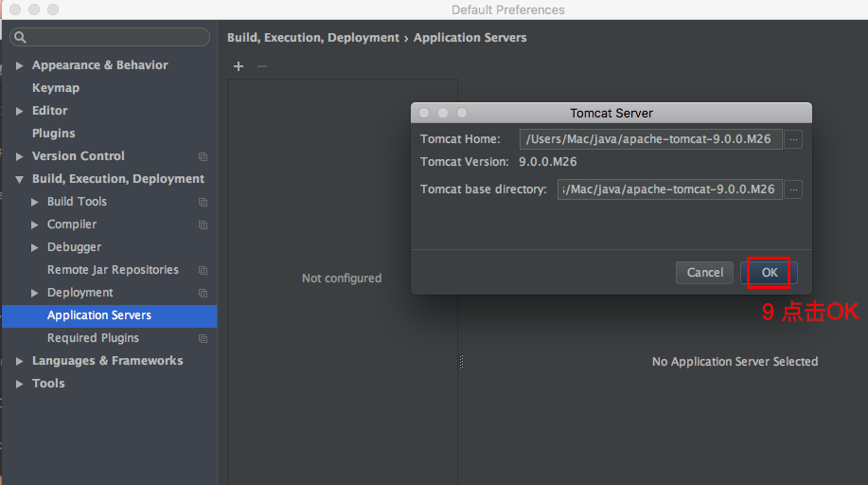Viewport: 868px width, 485px height.
Task: Click project-level icon beside Build Tools
Action: (204, 203)
